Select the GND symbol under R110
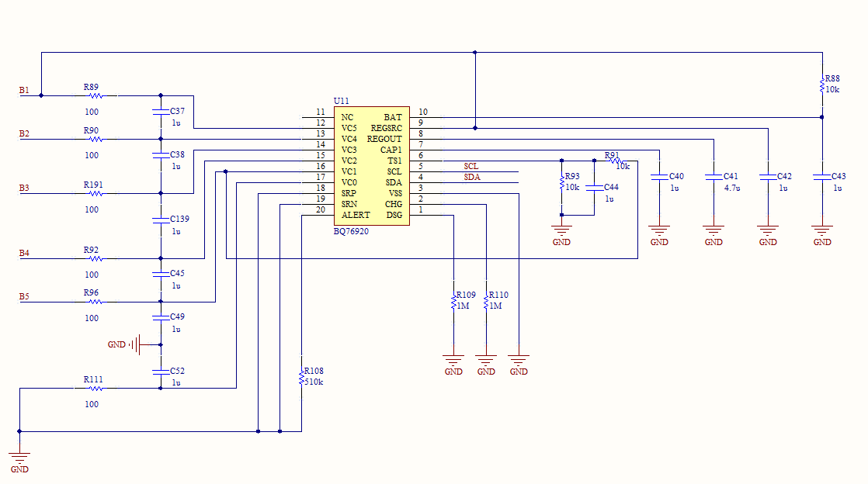 point(486,361)
